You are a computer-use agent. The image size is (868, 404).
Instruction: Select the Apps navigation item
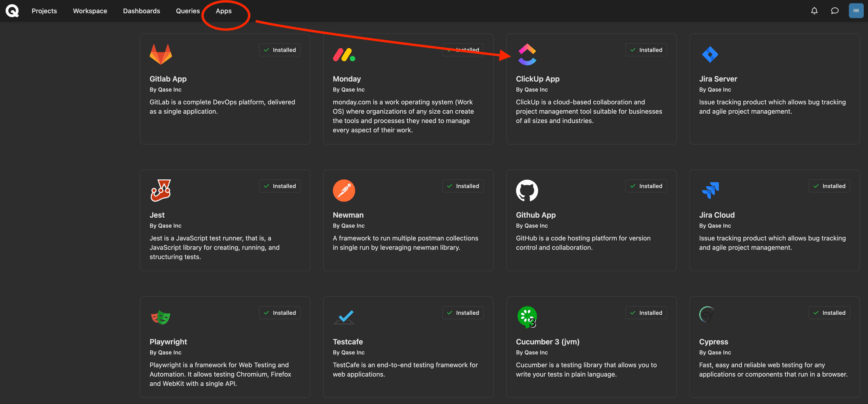224,11
